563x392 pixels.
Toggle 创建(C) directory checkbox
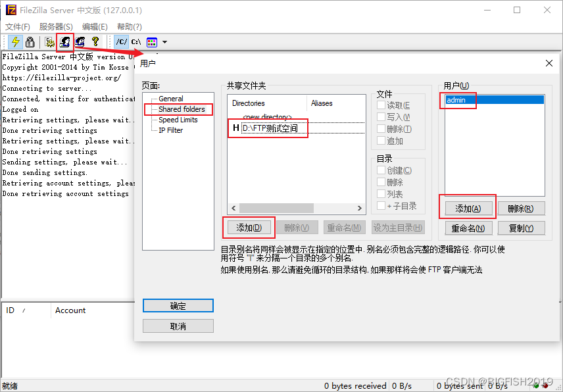[381, 170]
